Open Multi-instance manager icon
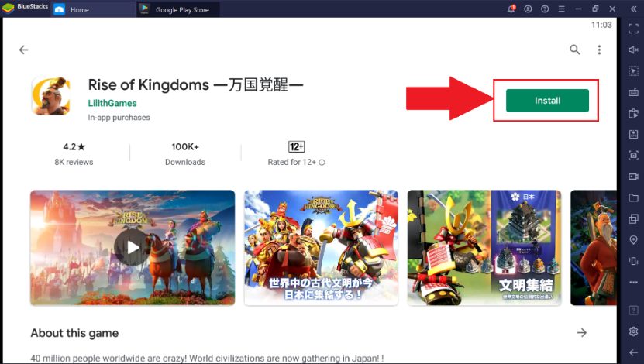Viewport: 644px width, 364px height. pos(633,218)
